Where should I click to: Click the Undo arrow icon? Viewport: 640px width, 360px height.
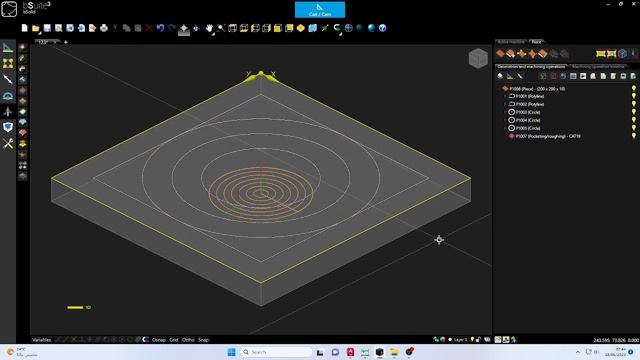(x=160, y=28)
